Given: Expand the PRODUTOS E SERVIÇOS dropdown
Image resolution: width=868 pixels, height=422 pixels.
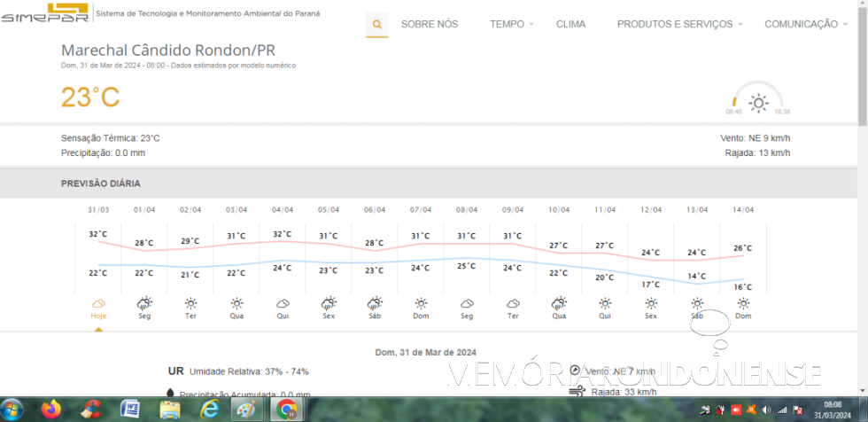Looking at the screenshot, I should tap(679, 24).
